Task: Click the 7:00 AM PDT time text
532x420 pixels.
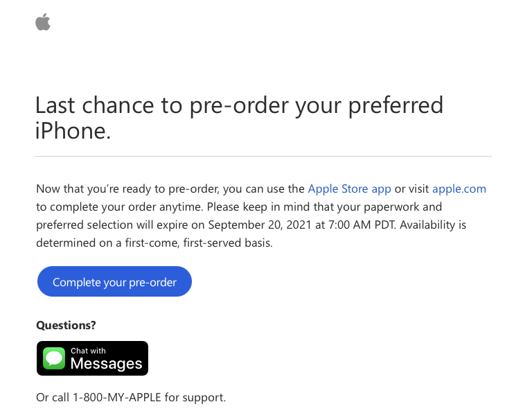Action: pos(362,225)
